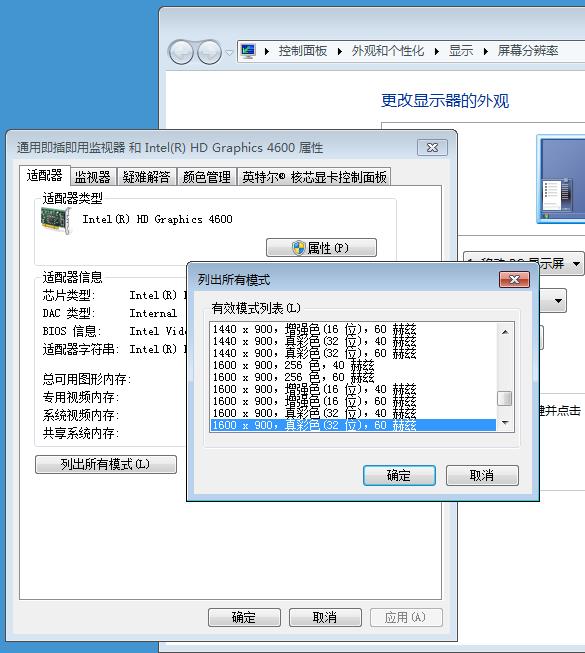Click the forward navigation arrow button
Screen dimensions: 585x653
[x=209, y=52]
